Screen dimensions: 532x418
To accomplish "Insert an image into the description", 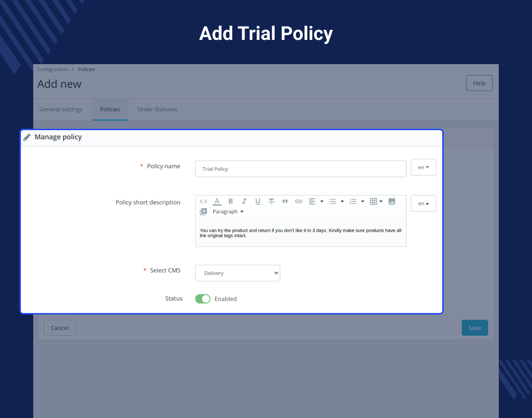I will pos(392,201).
